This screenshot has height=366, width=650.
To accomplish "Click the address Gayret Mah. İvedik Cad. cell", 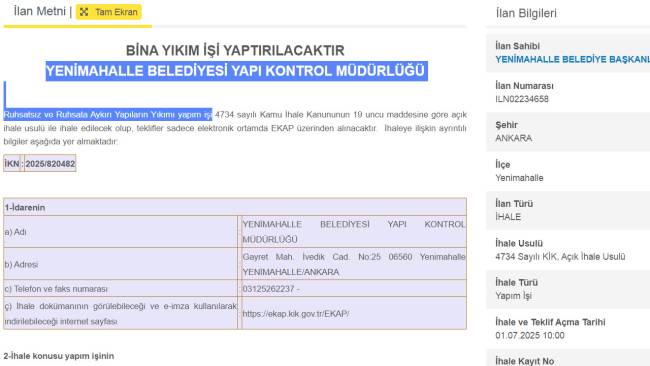I will [354, 264].
